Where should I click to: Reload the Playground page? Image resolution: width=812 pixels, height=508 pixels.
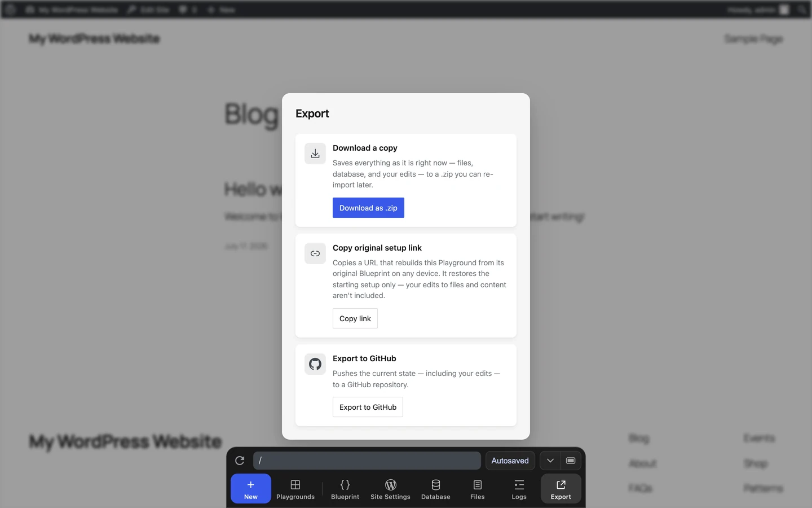coord(240,461)
